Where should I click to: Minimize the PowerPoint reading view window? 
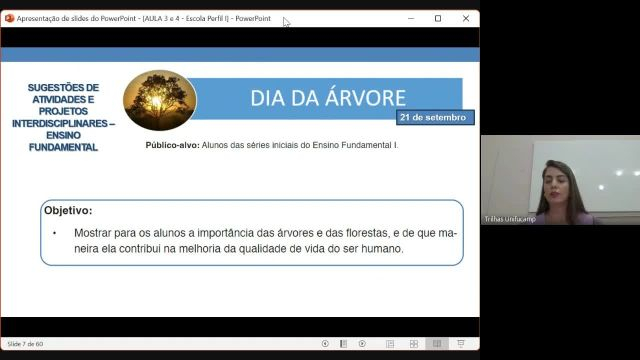pos(411,18)
